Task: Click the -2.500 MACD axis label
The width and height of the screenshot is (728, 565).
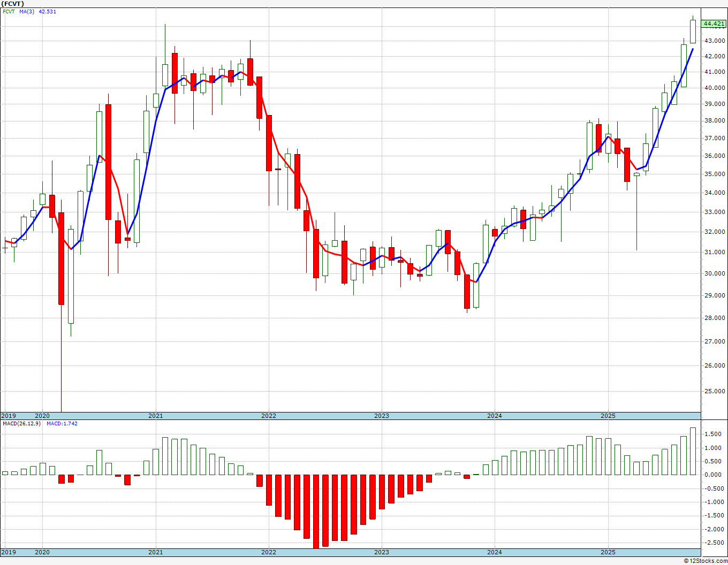Action: (714, 543)
